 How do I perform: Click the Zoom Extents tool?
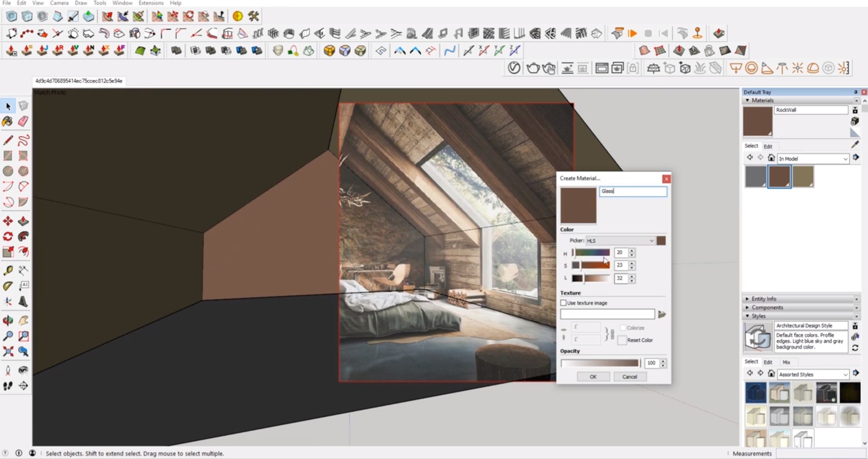[x=8, y=351]
